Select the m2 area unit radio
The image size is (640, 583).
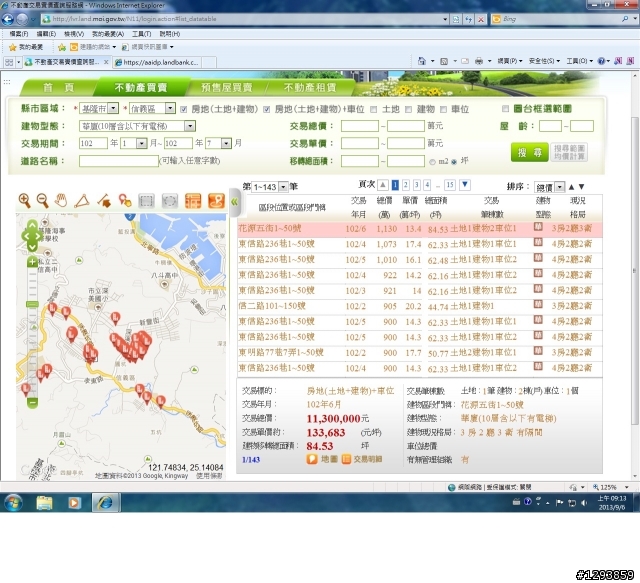coord(433,162)
